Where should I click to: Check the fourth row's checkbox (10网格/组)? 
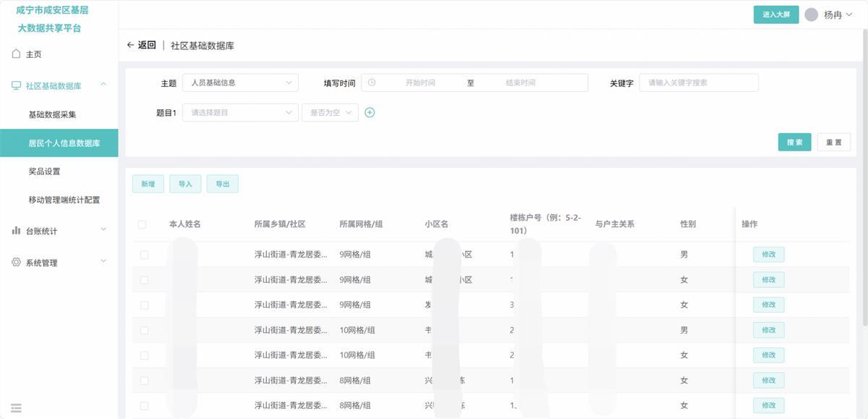[x=144, y=330]
